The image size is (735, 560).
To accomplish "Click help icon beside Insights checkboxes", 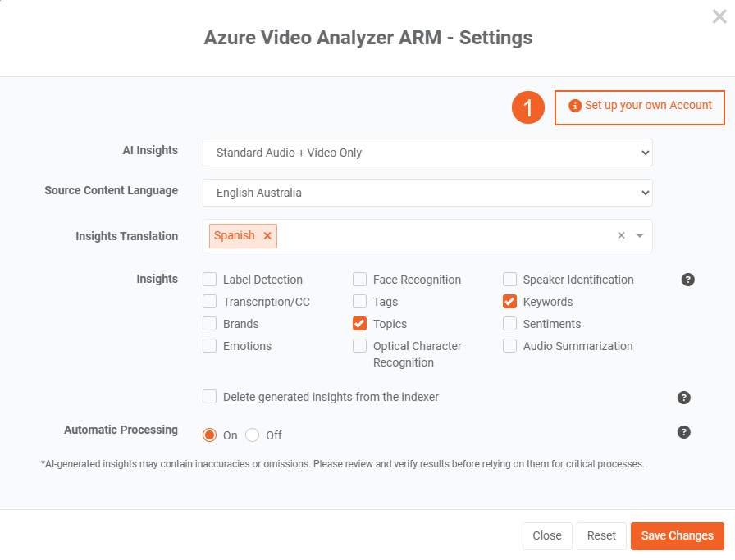I will tap(688, 280).
